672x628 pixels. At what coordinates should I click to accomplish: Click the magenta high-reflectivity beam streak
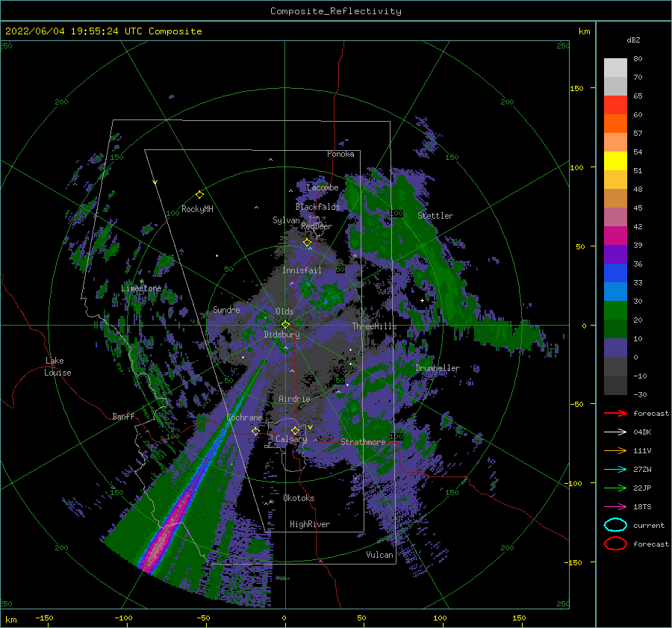point(168,530)
